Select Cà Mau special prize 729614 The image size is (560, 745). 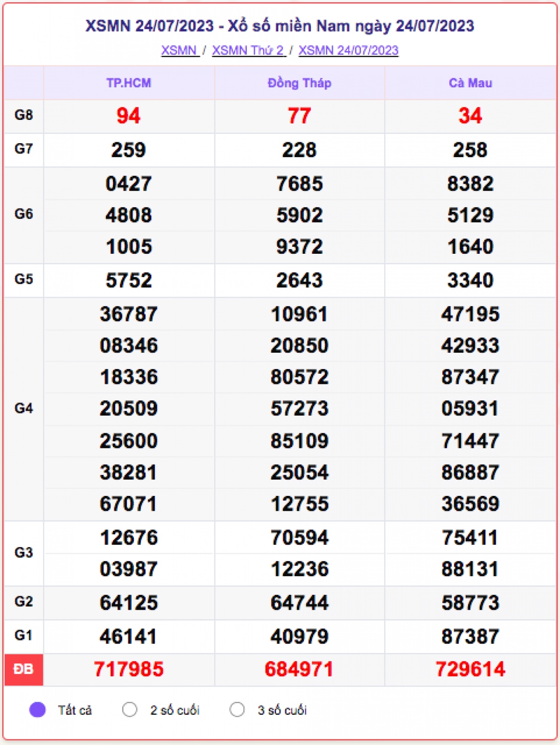tap(470, 669)
